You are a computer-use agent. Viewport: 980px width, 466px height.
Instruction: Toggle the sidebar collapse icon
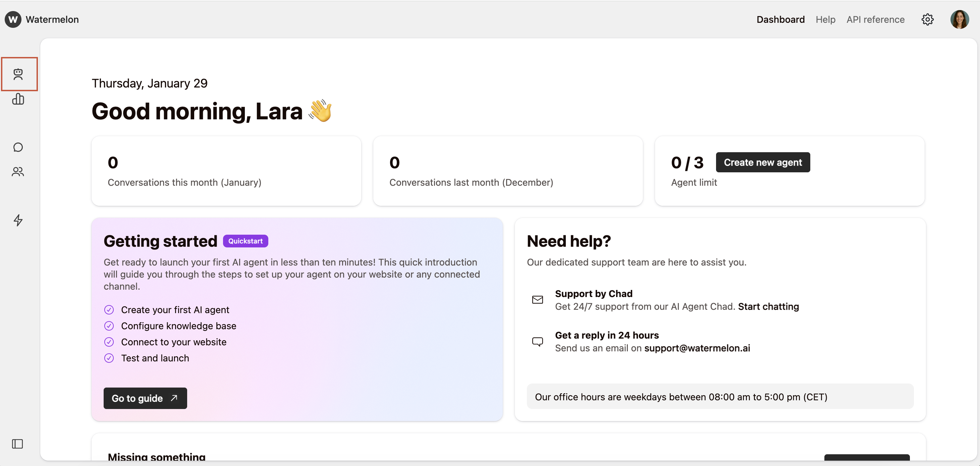click(x=17, y=444)
